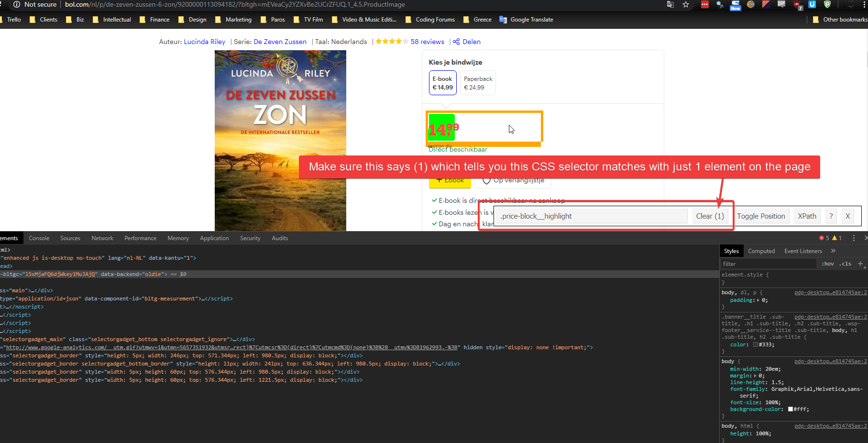Screen dimensions: 868x443
Task: Expand the selectorgadget_main div node
Action: 127,339
